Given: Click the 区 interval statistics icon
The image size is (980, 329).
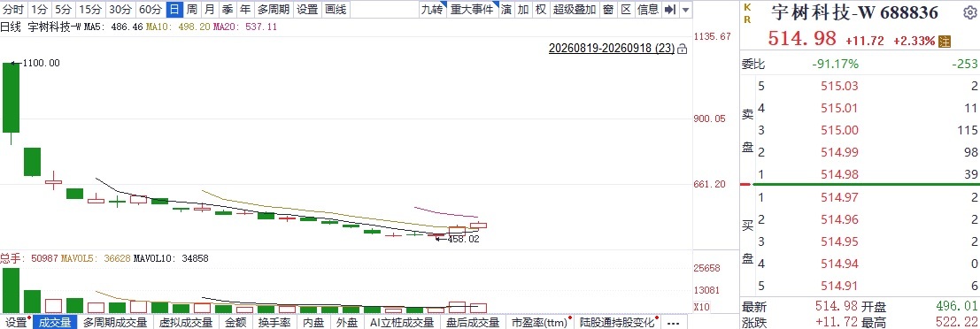Looking at the screenshot, I should pos(626,10).
